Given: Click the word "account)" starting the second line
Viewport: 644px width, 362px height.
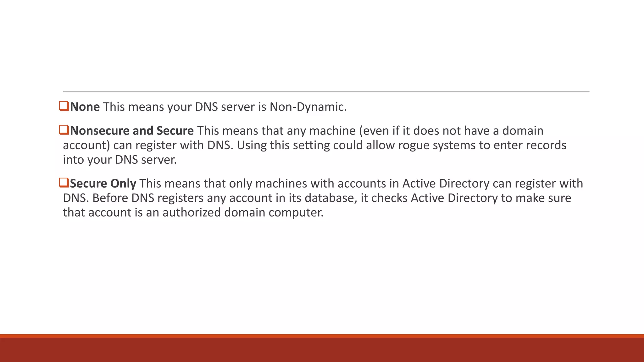Looking at the screenshot, I should coord(86,145).
